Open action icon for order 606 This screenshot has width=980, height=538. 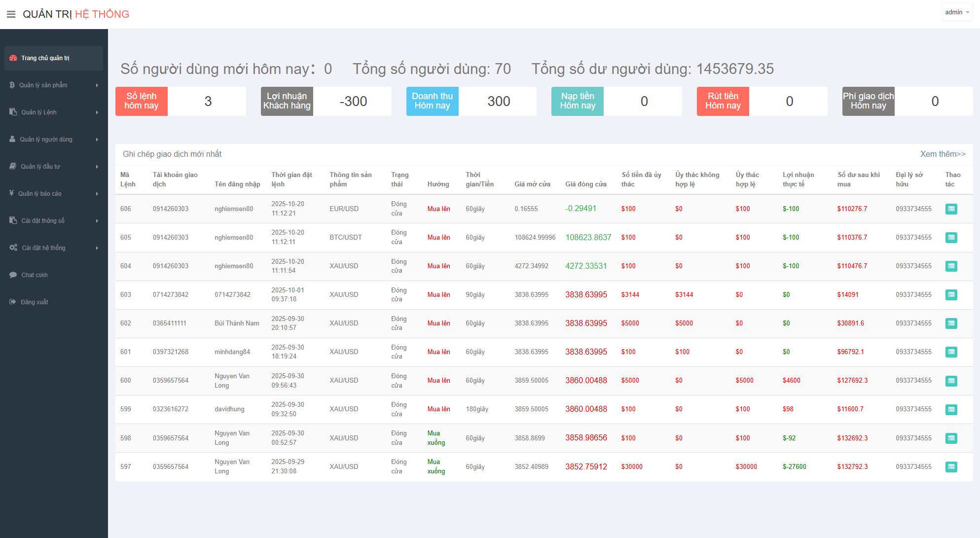tap(951, 209)
